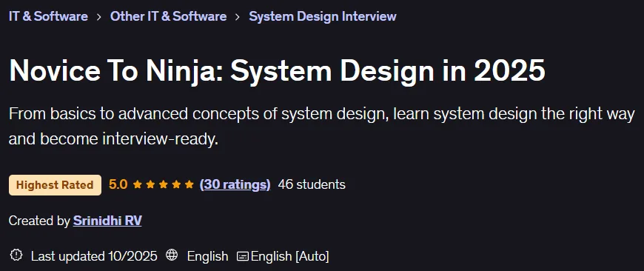Click the Highest Rated badge

[x=55, y=185]
